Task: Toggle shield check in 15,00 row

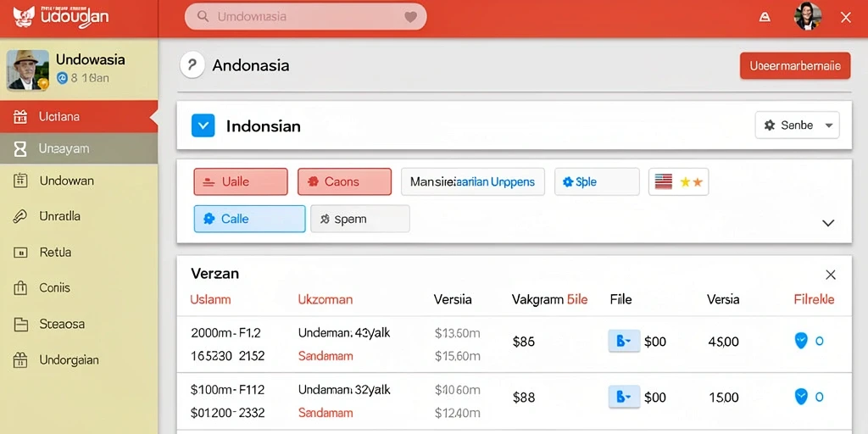Action: tap(801, 397)
